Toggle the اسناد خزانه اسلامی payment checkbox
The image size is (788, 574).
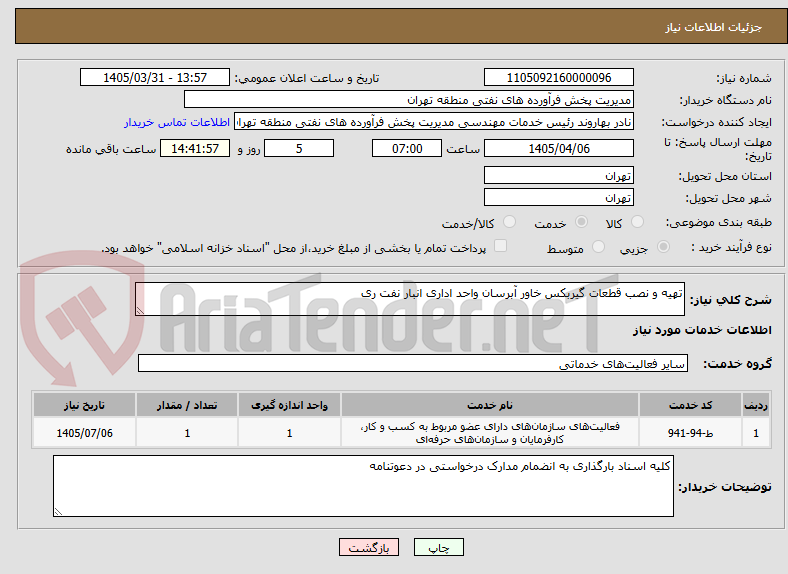pos(500,246)
